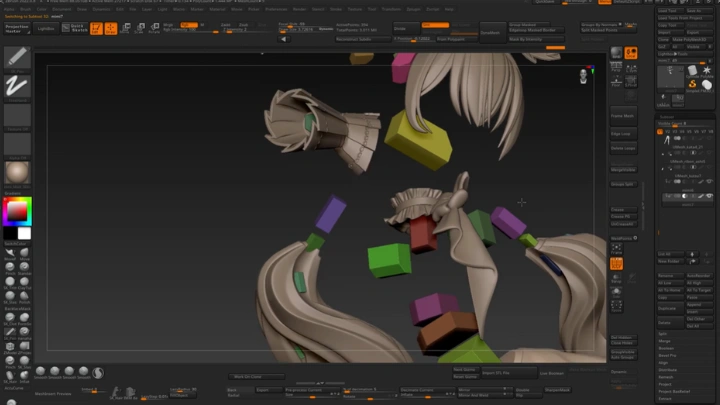Expand the Boolean subpalette section
This screenshot has height=405, width=720.
point(666,348)
